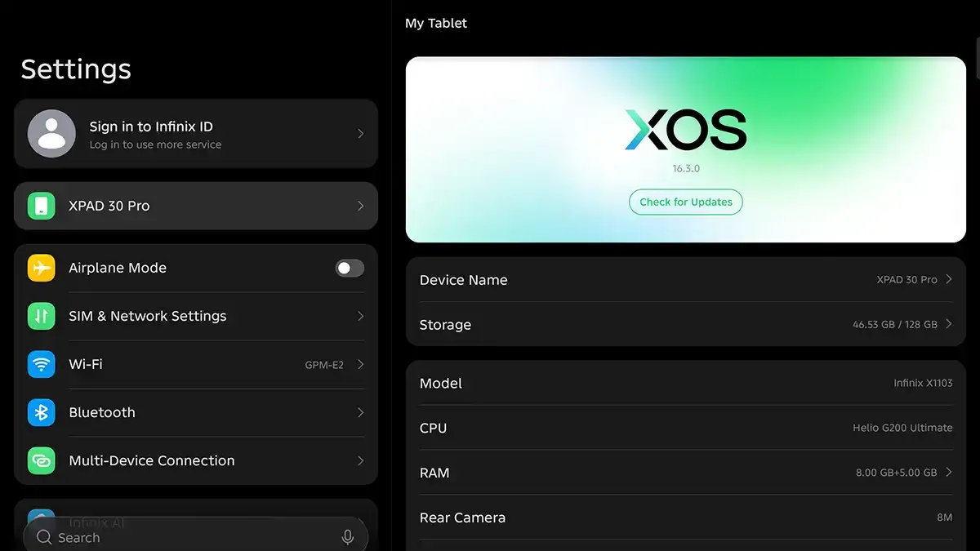Click the My Tablet page title

point(436,24)
